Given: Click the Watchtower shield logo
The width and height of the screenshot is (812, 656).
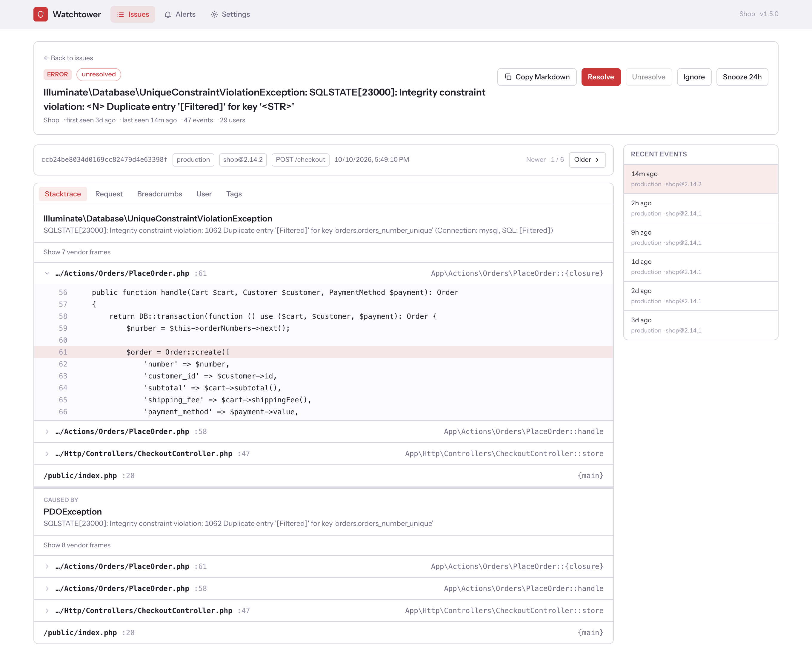Looking at the screenshot, I should 40,14.
